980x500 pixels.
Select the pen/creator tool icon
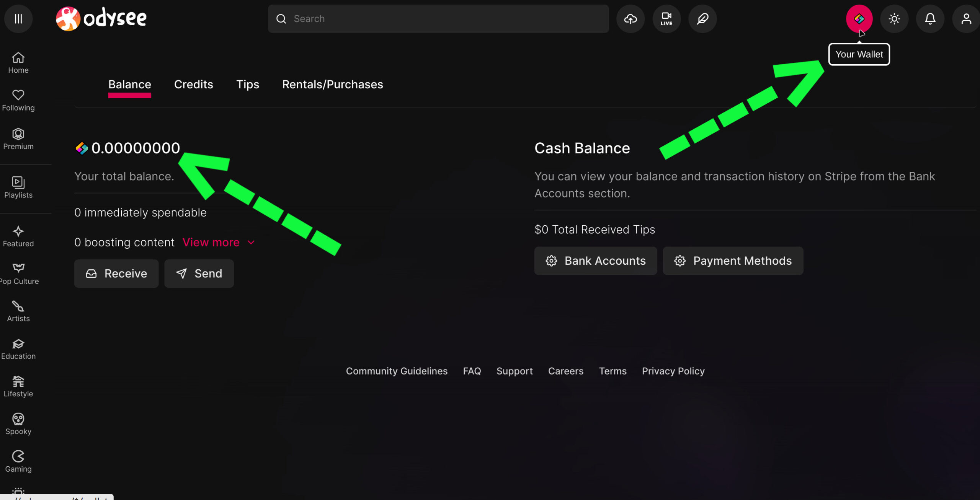(x=702, y=18)
